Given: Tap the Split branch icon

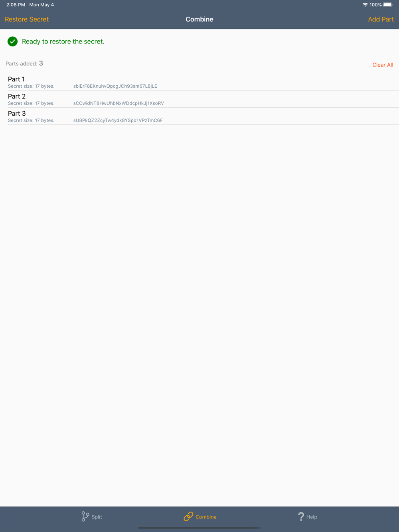Looking at the screenshot, I should [85, 516].
